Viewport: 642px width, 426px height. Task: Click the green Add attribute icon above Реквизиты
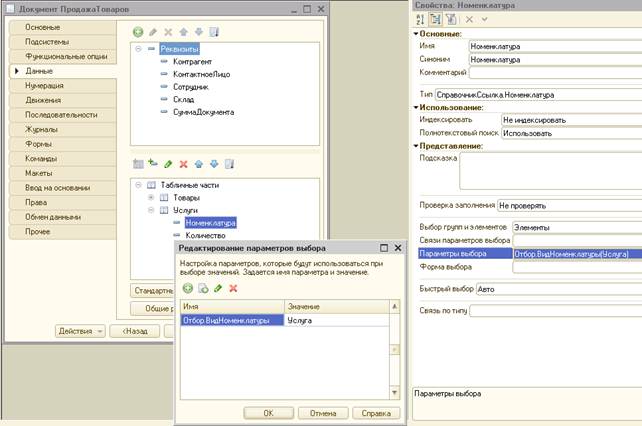click(138, 32)
